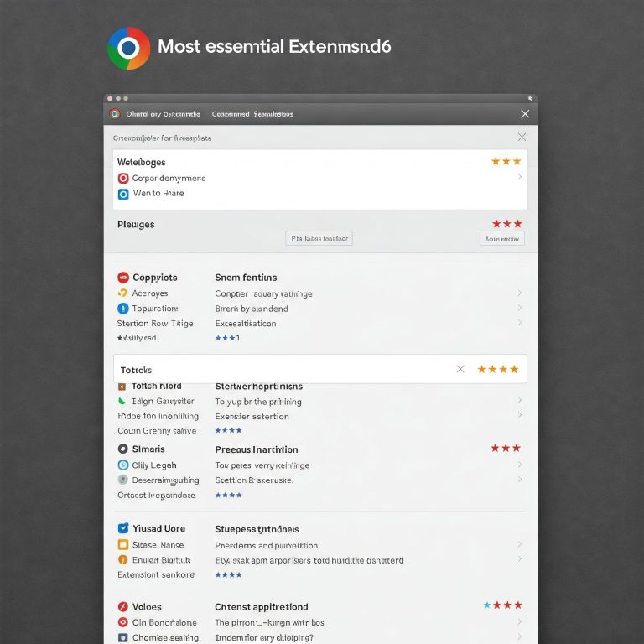Click the red icon next to Corper demyrmens
Screen dimensions: 644x644
pos(123,179)
